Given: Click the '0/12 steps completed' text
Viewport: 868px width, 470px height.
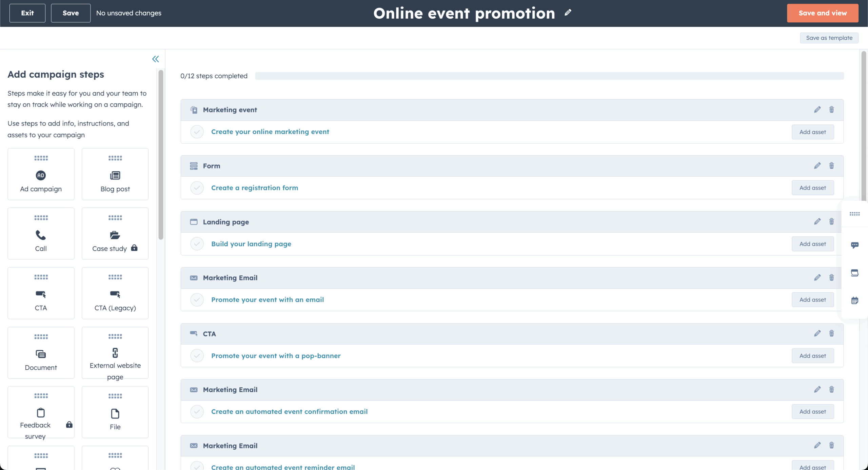Looking at the screenshot, I should click(214, 76).
